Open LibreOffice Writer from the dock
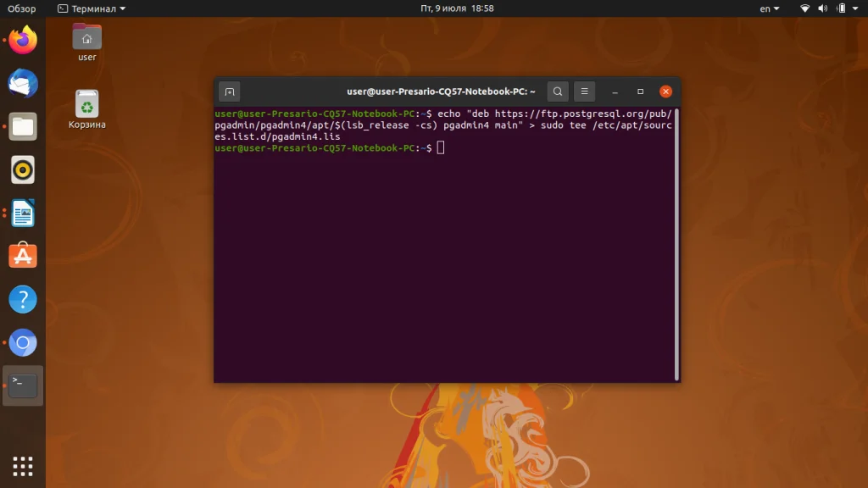Image resolution: width=868 pixels, height=488 pixels. coord(22,213)
